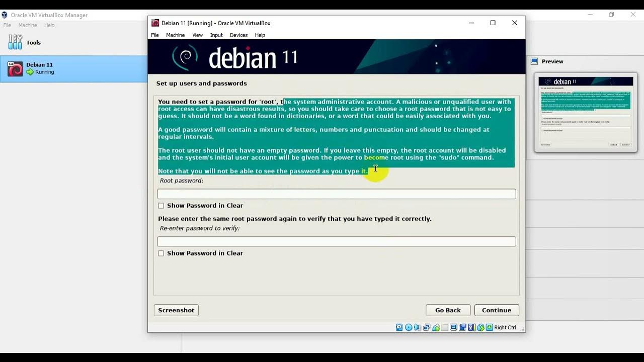
Task: Enable Show Password in Clear under verify field
Action: coord(161,253)
